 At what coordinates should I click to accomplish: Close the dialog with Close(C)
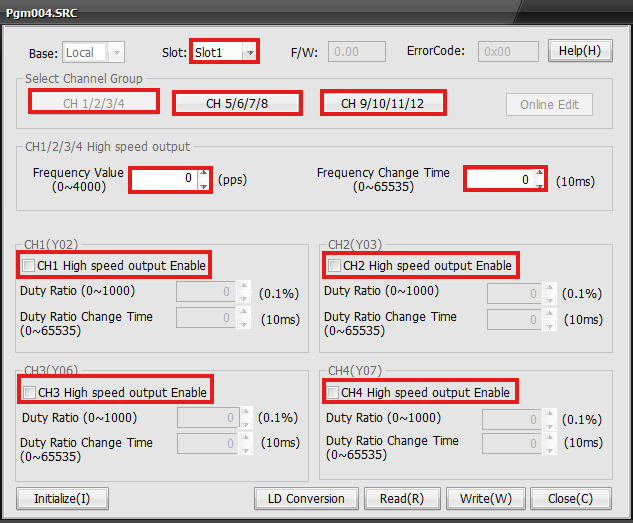(570, 498)
